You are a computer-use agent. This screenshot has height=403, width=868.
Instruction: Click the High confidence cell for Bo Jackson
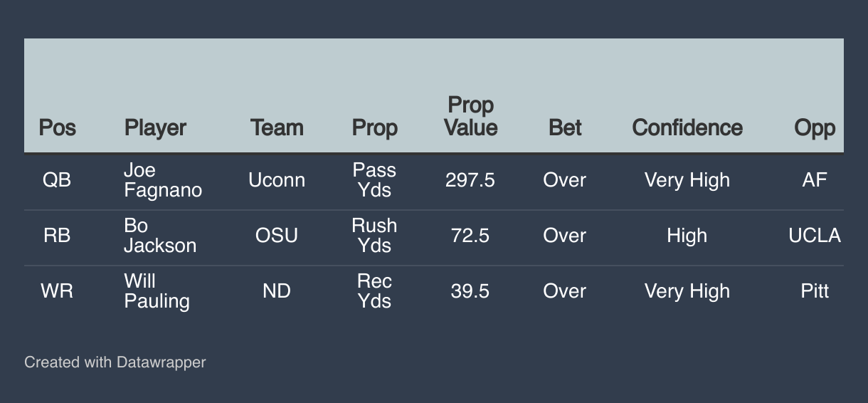coord(687,236)
